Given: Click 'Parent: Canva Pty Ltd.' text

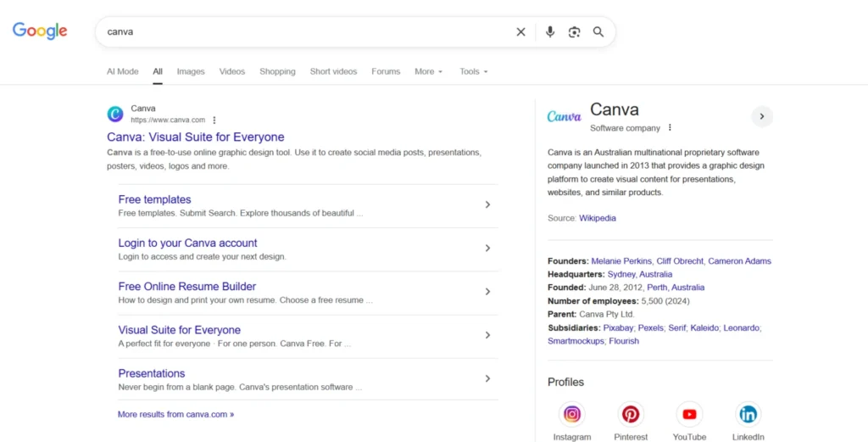Looking at the screenshot, I should (591, 315).
